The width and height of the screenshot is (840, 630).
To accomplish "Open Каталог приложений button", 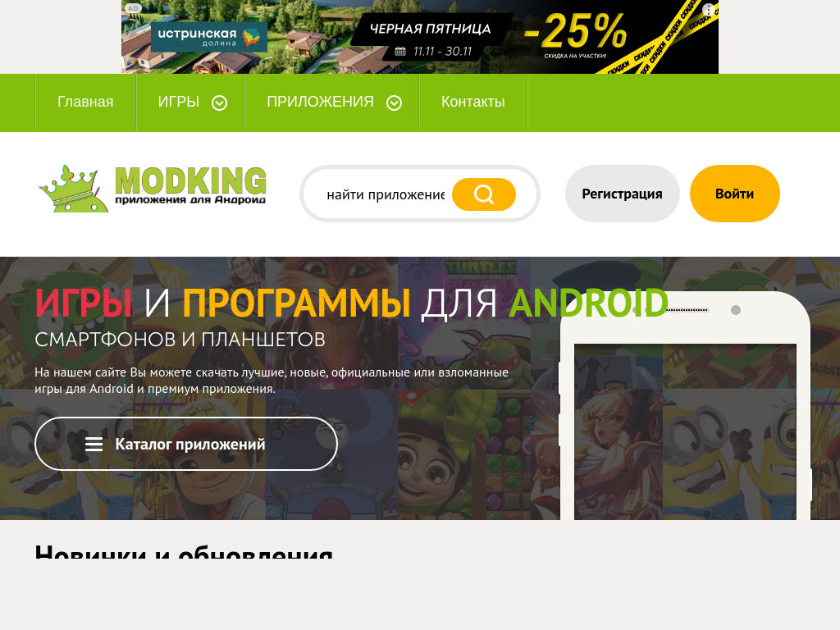I will click(186, 444).
